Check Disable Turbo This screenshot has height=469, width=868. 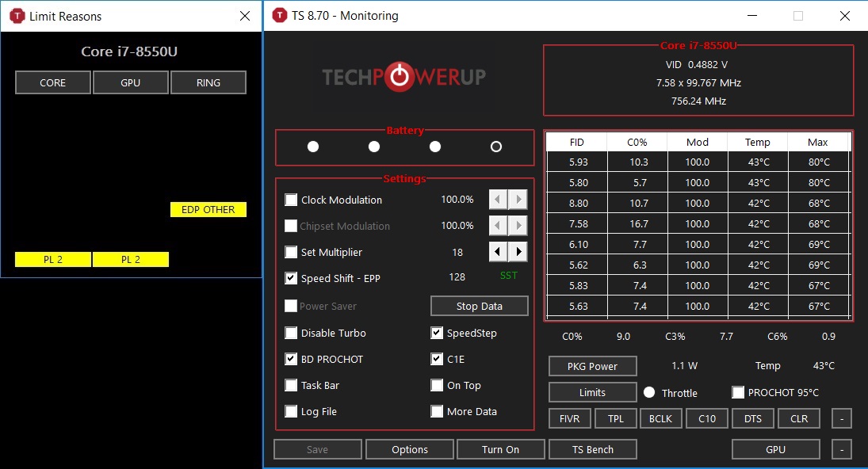pos(291,333)
